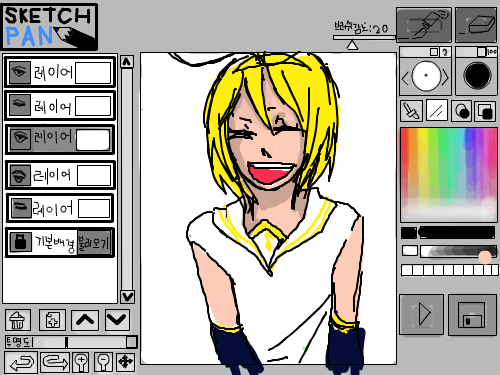Select the fourth layer thumbnail

point(94,175)
